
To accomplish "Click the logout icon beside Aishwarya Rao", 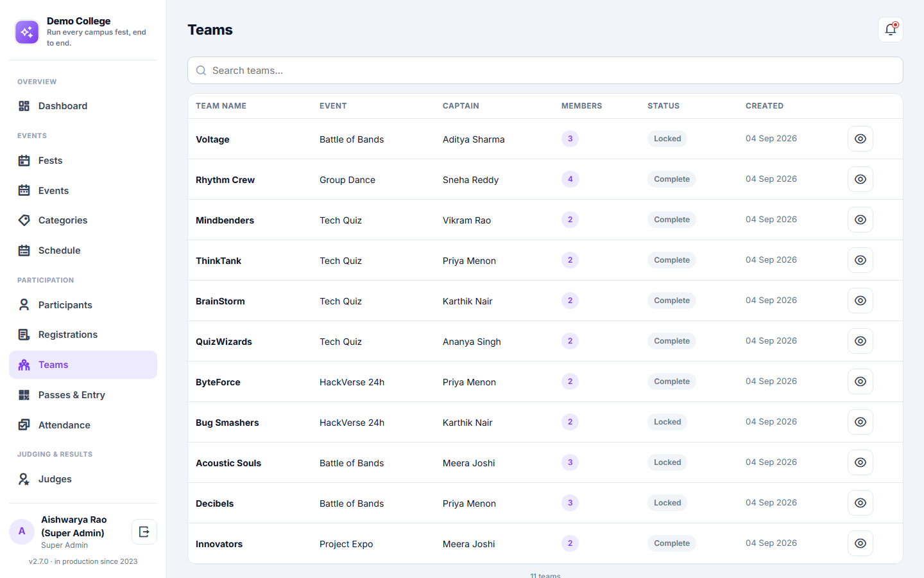I will click(x=144, y=532).
